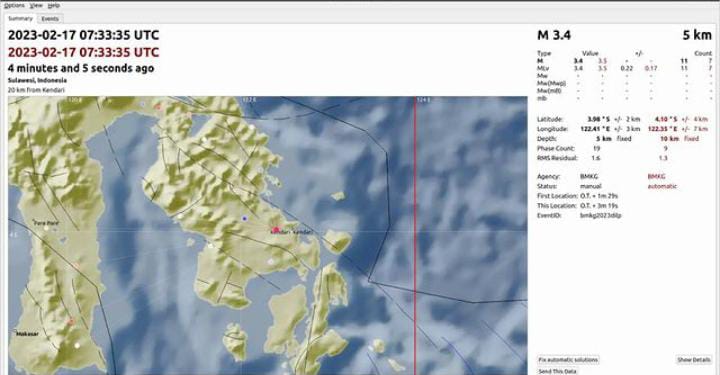Click the Status value 'manual'

point(591,186)
